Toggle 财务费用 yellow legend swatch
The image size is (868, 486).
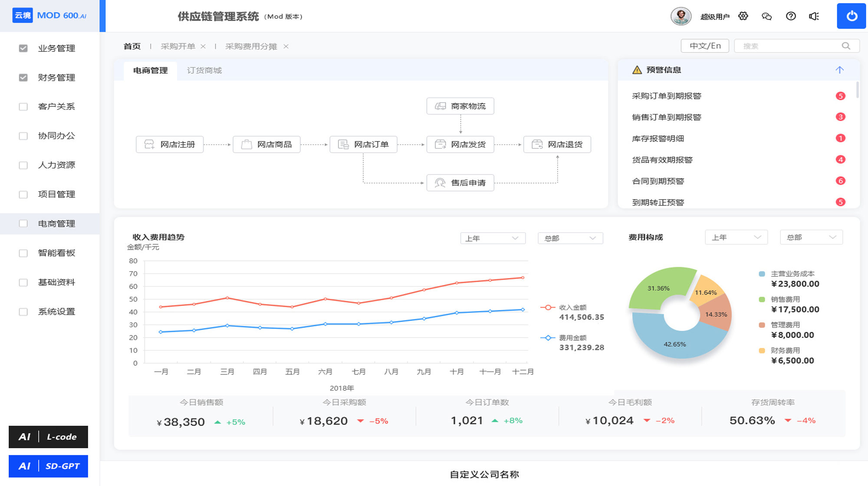[x=762, y=351]
